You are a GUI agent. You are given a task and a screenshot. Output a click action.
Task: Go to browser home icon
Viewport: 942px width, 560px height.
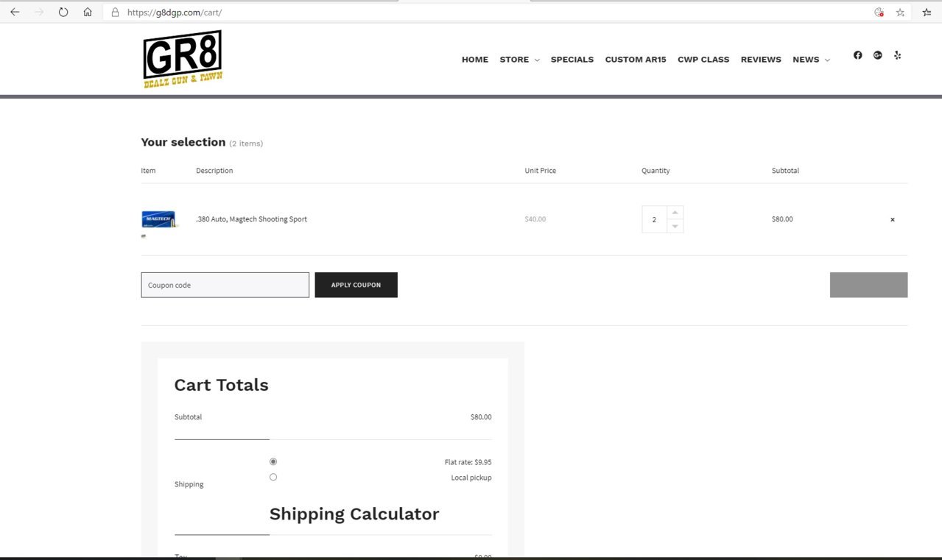(88, 12)
